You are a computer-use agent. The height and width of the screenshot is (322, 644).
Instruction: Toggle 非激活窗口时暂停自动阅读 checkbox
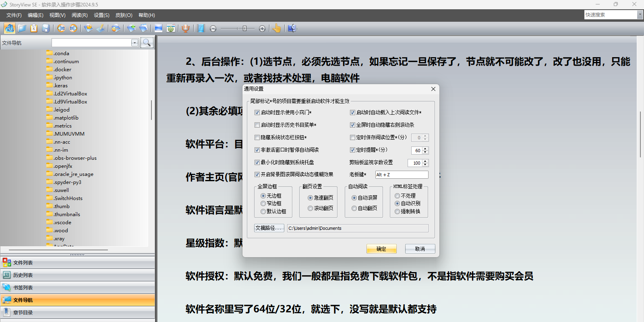tap(257, 150)
